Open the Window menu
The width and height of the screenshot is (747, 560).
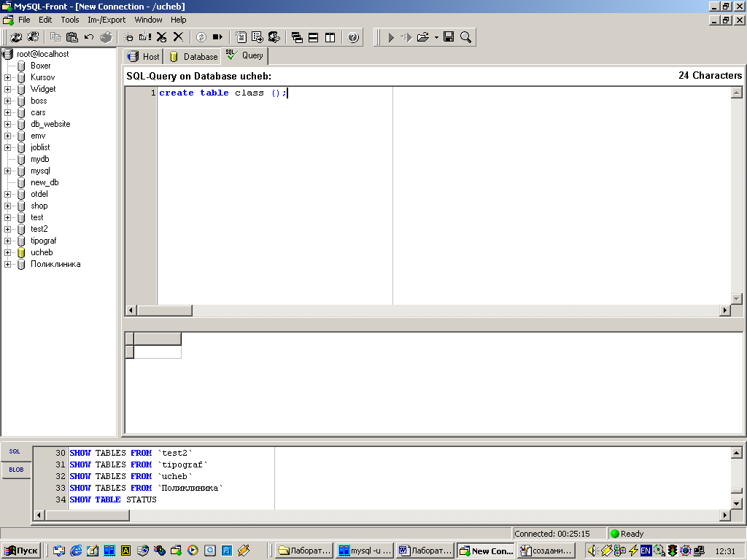click(148, 20)
